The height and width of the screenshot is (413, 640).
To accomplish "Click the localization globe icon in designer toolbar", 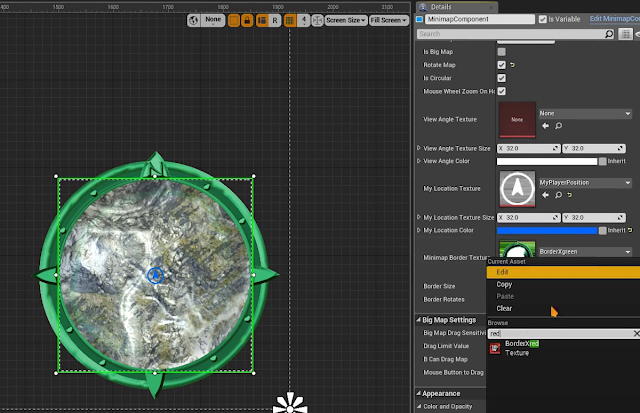I will (194, 20).
